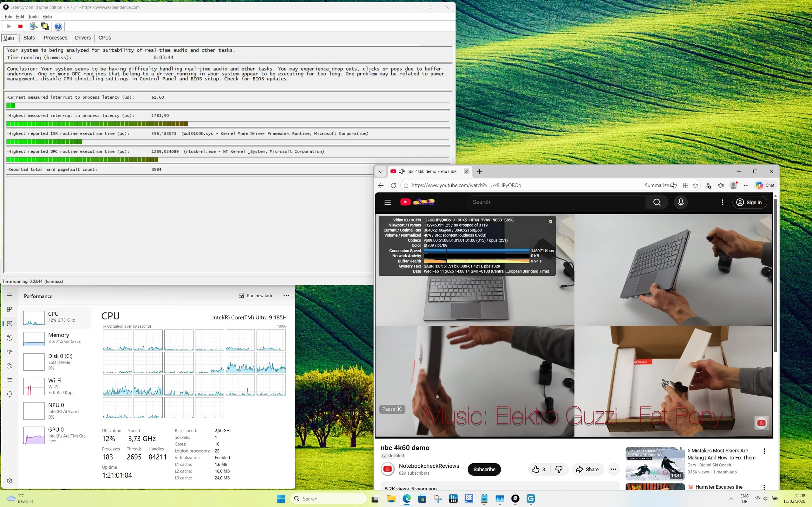Open Task Manager Startup apps icon
Image resolution: width=812 pixels, height=507 pixels.
[10, 352]
